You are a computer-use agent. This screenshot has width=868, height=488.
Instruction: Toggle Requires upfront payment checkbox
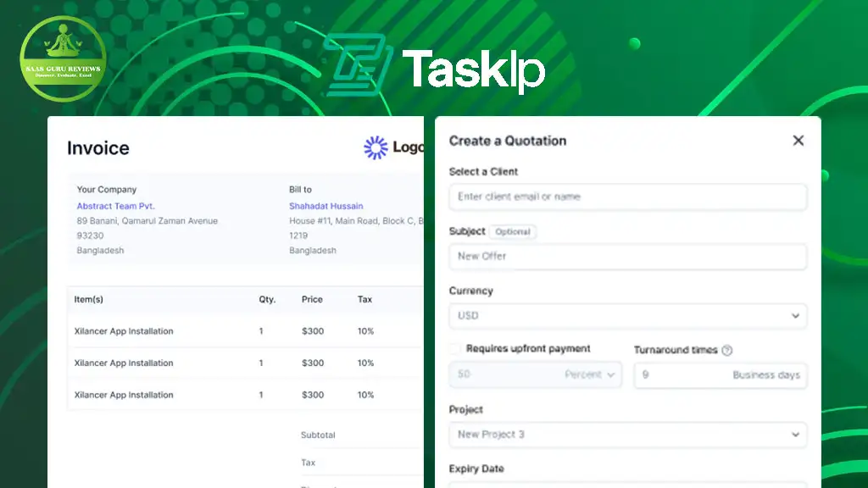(455, 348)
